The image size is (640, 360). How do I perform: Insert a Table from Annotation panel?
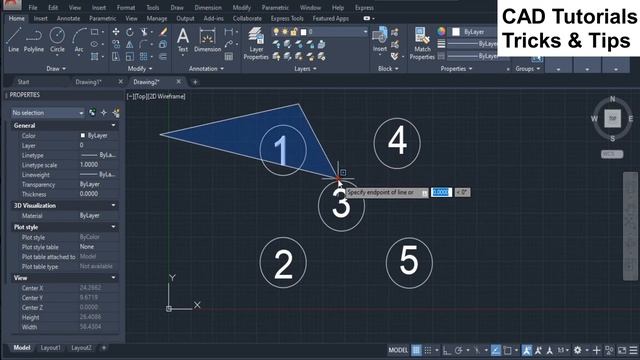229,56
